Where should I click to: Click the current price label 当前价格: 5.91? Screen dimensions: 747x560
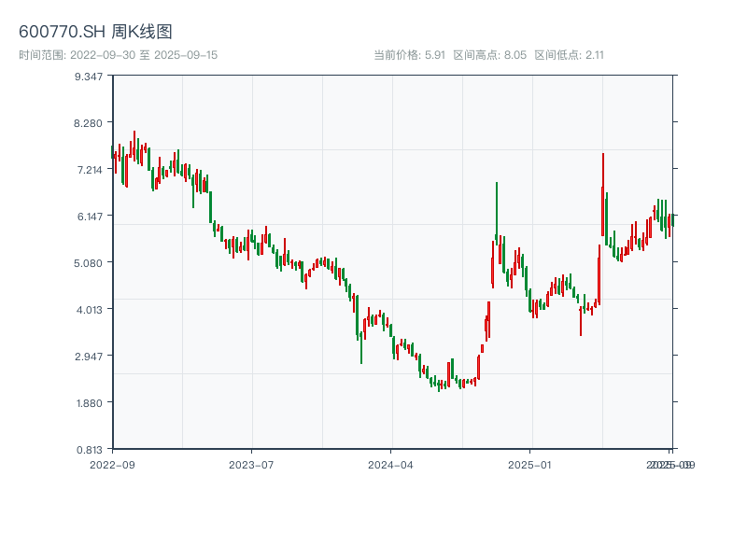click(x=409, y=55)
